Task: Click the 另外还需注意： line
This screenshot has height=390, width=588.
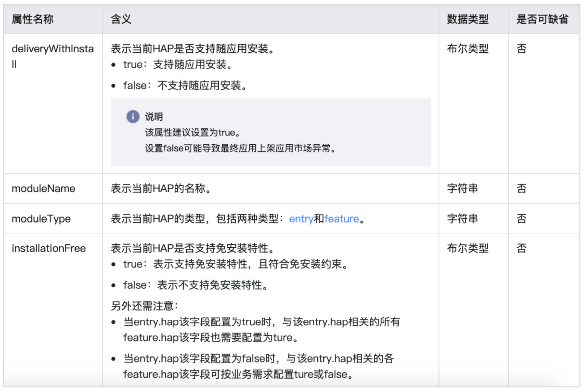Action: pos(145,306)
